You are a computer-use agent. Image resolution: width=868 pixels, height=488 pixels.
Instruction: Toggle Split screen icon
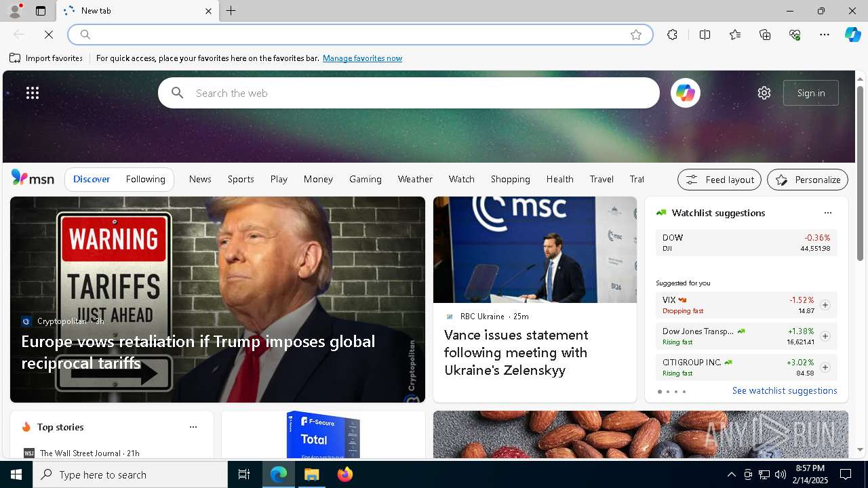click(705, 35)
